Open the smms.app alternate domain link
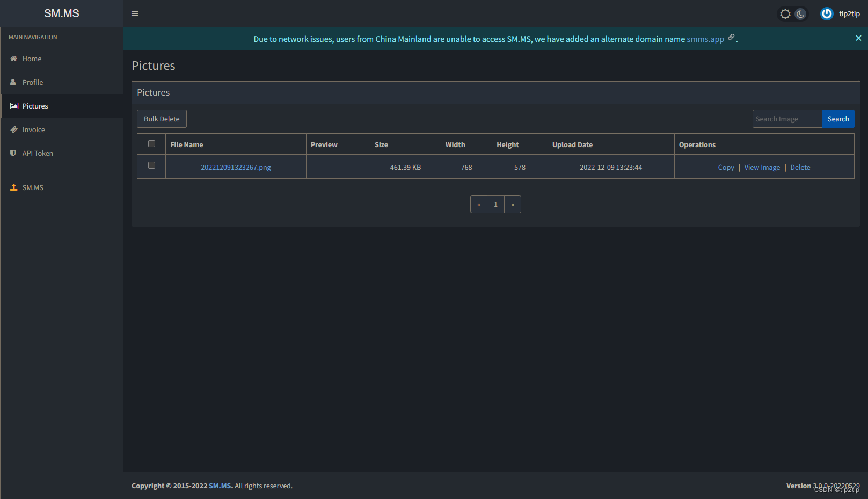This screenshot has width=868, height=499. [x=705, y=39]
